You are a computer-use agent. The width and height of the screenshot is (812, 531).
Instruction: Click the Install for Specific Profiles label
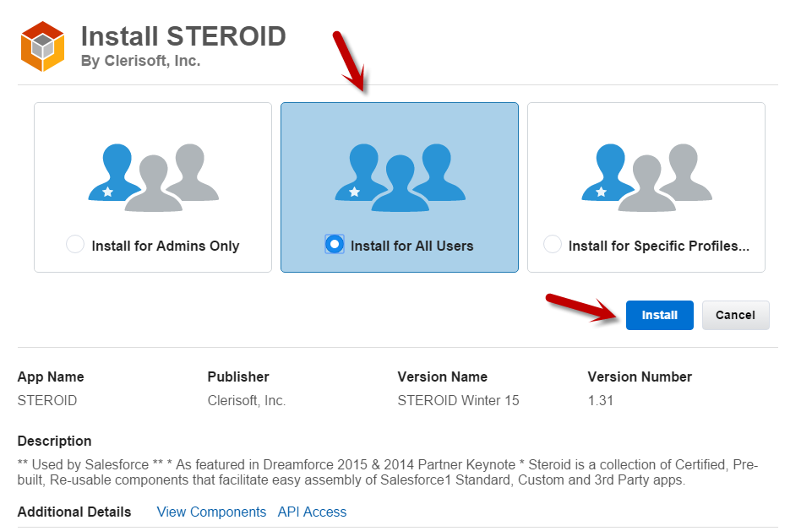pos(659,246)
